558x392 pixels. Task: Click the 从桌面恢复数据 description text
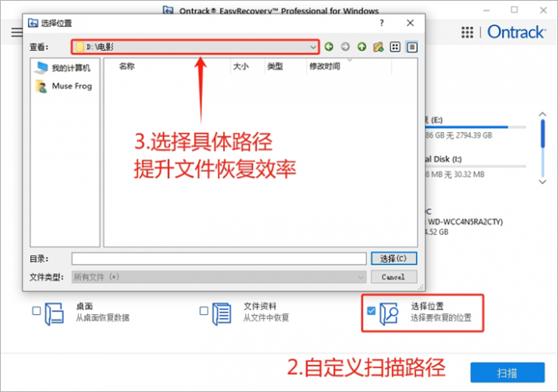point(103,317)
